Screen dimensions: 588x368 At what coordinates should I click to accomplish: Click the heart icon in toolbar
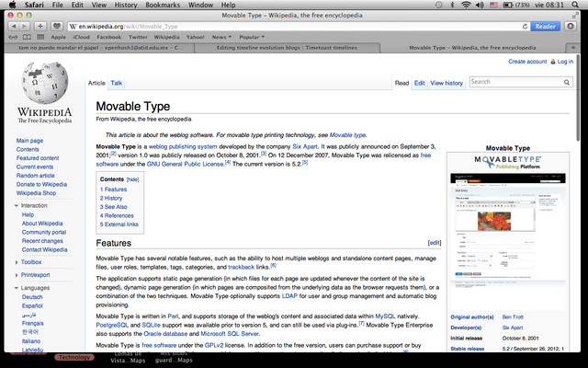(57, 27)
